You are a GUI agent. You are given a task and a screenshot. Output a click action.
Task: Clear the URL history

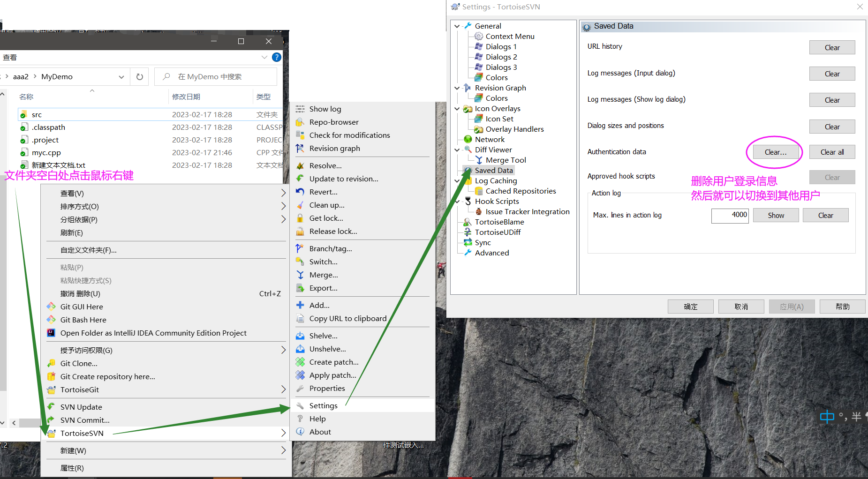[832, 47]
